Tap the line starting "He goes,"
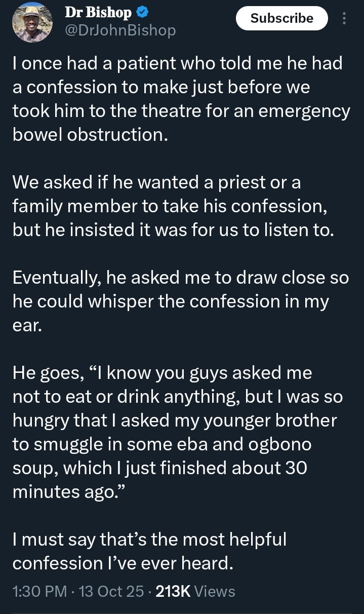This screenshot has height=614, width=364. click(x=162, y=373)
